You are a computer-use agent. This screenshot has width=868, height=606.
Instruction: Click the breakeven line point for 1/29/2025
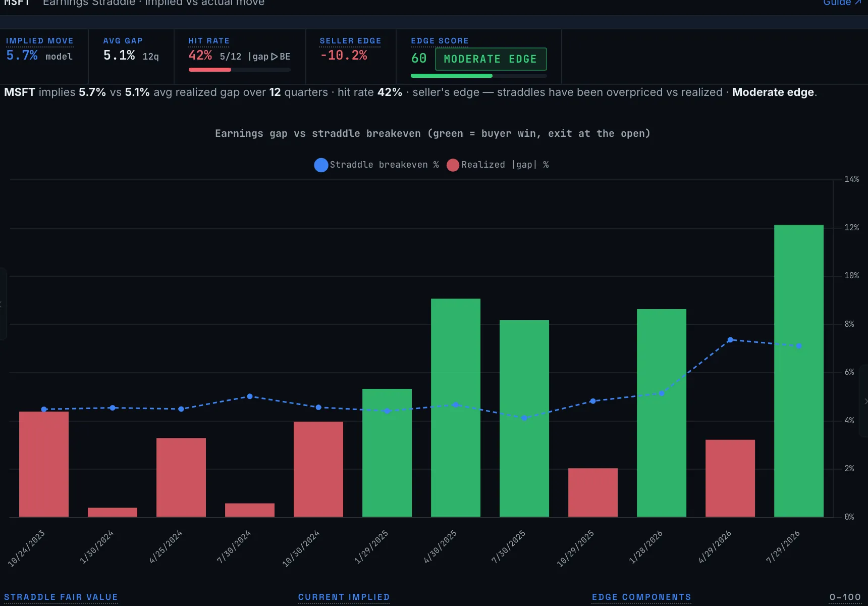coord(387,411)
